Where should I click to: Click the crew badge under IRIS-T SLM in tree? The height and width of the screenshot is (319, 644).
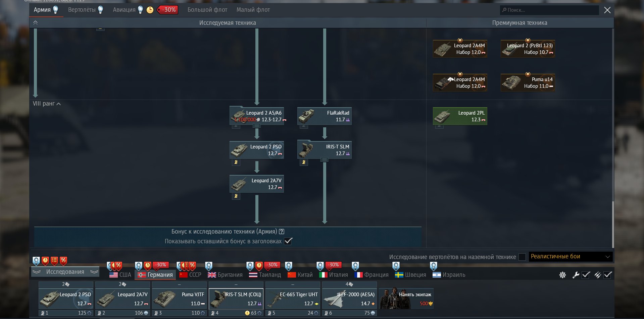304,162
